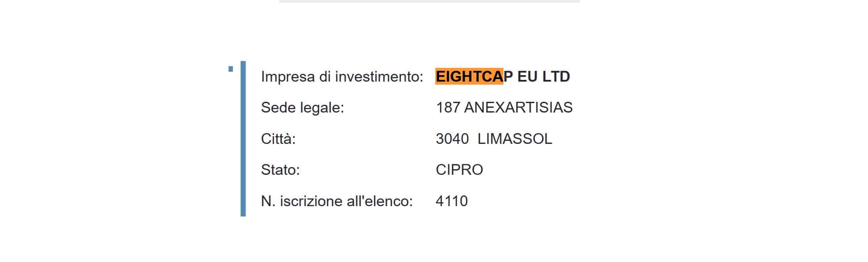The height and width of the screenshot is (262, 868).
Task: Click the Impresa di investimento label
Action: coord(342,77)
